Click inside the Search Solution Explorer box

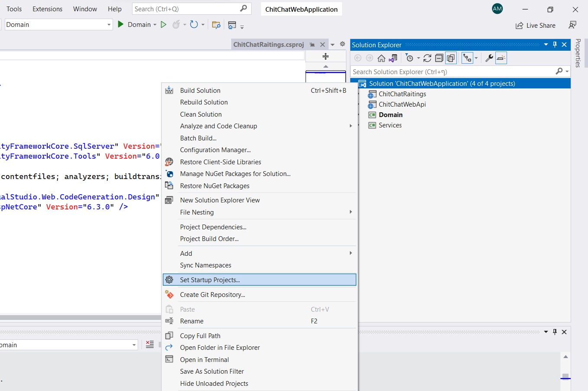click(433, 72)
